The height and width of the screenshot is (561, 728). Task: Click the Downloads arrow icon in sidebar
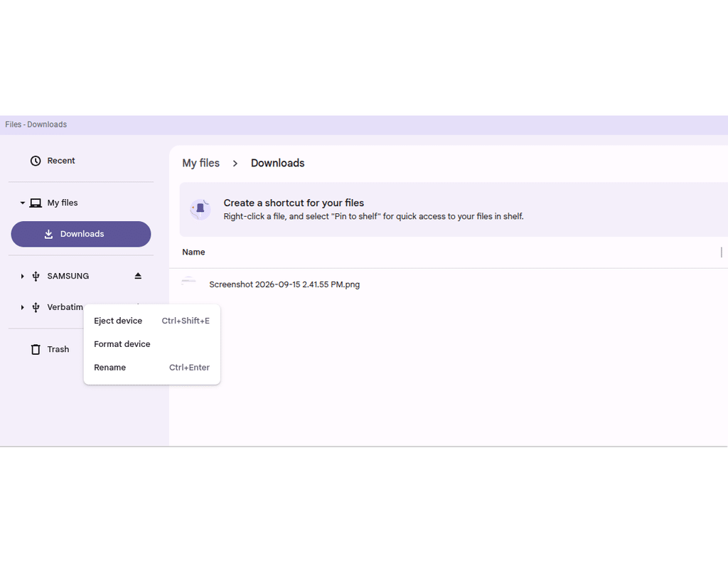coord(48,234)
